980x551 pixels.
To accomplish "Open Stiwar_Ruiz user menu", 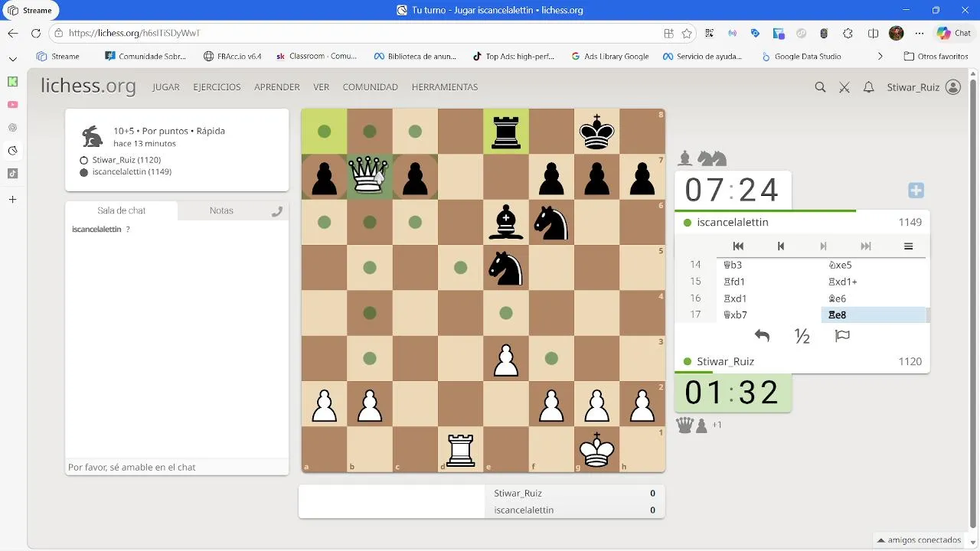I will [x=923, y=87].
